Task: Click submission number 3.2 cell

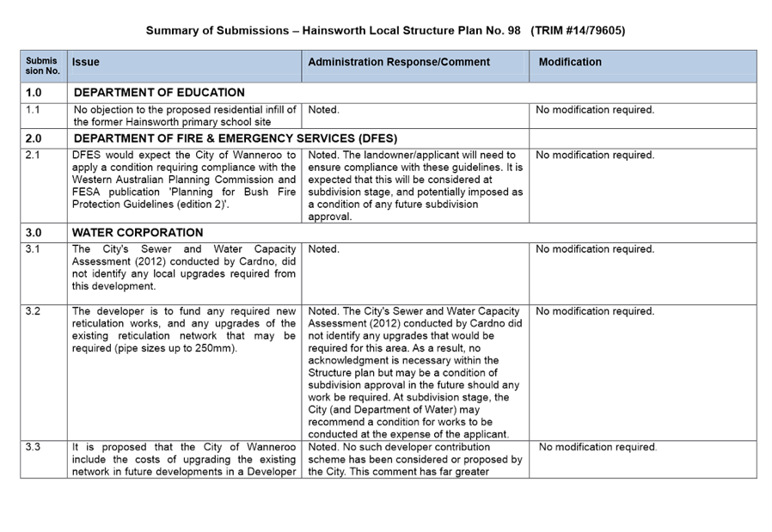Action: coord(34,311)
